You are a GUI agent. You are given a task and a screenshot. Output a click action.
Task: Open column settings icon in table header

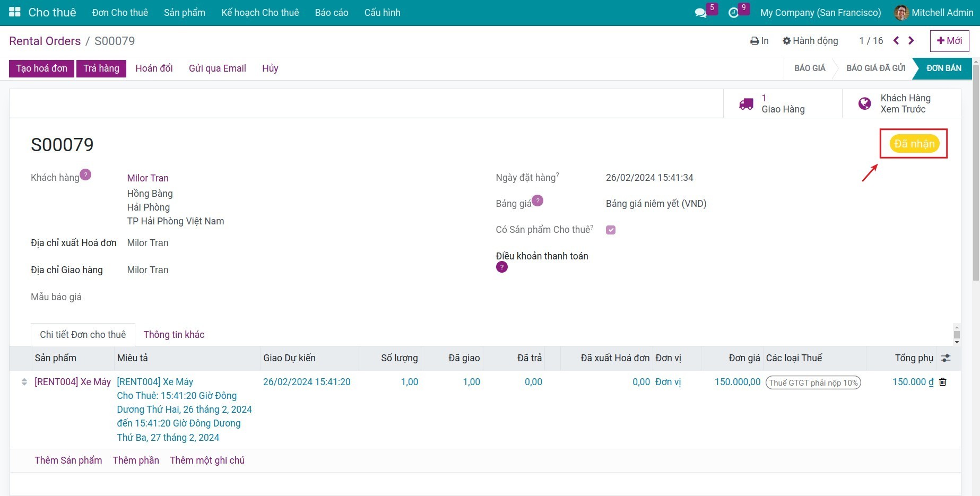pos(946,358)
